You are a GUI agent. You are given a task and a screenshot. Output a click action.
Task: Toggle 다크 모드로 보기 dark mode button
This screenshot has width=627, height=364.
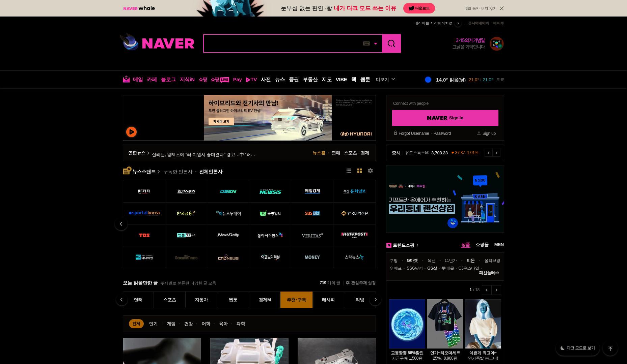(x=578, y=348)
